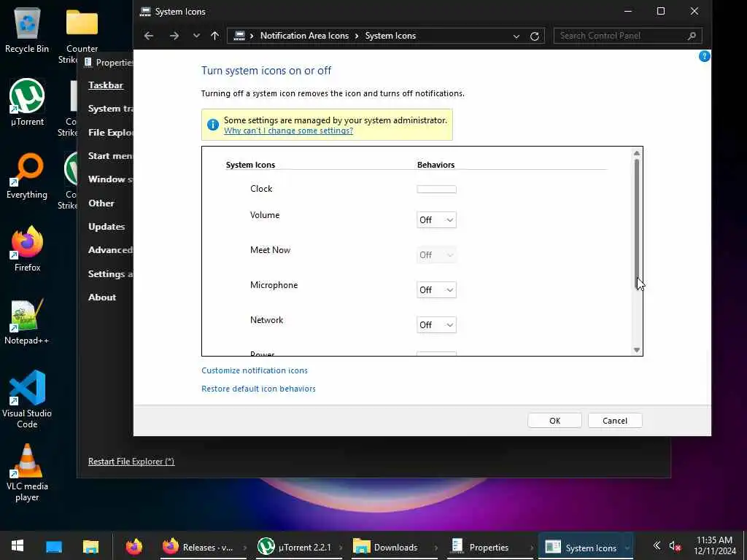
Task: Open recent locations chevron next to forward arrow
Action: click(x=196, y=36)
